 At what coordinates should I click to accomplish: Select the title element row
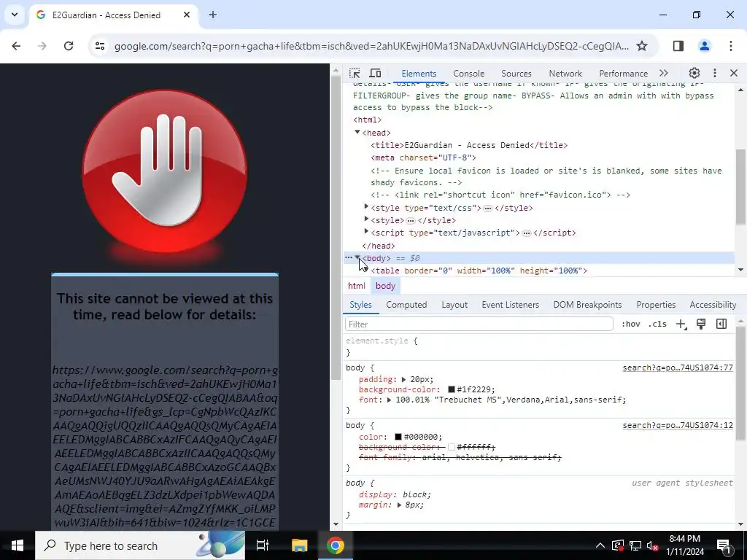pyautogui.click(x=469, y=145)
